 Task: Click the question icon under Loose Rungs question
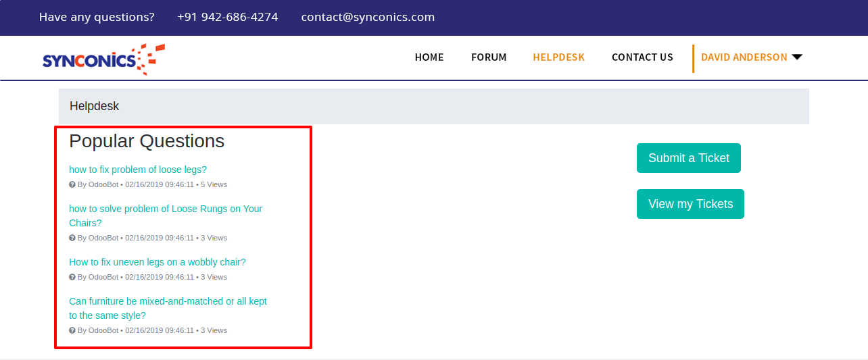tap(72, 238)
